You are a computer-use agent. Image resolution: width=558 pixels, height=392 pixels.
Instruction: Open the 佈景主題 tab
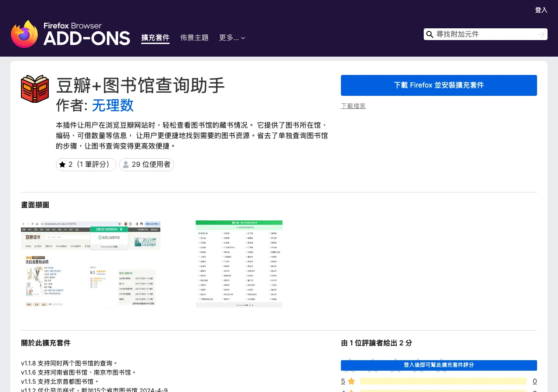(x=194, y=38)
